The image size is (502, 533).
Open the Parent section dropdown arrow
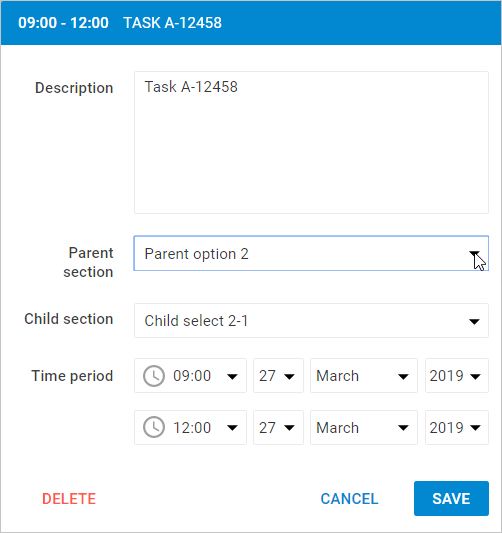[x=474, y=254]
